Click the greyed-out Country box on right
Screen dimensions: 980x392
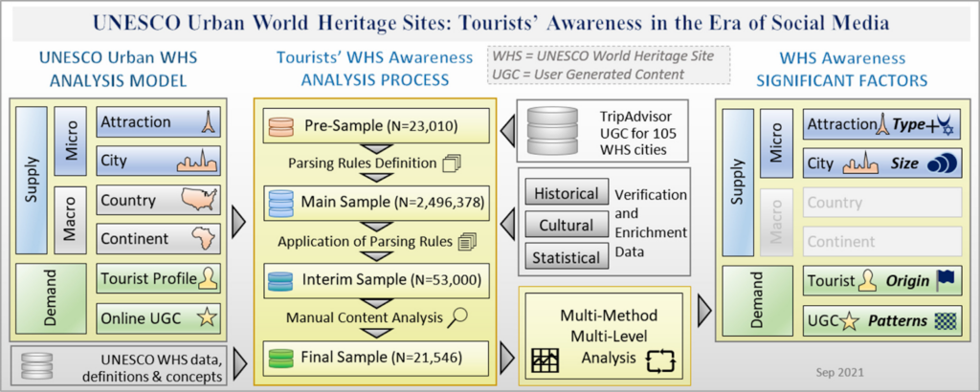tap(881, 203)
